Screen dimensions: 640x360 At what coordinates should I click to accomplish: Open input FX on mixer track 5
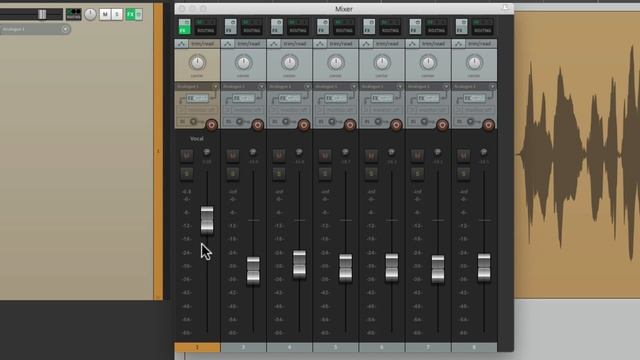[x=336, y=98]
